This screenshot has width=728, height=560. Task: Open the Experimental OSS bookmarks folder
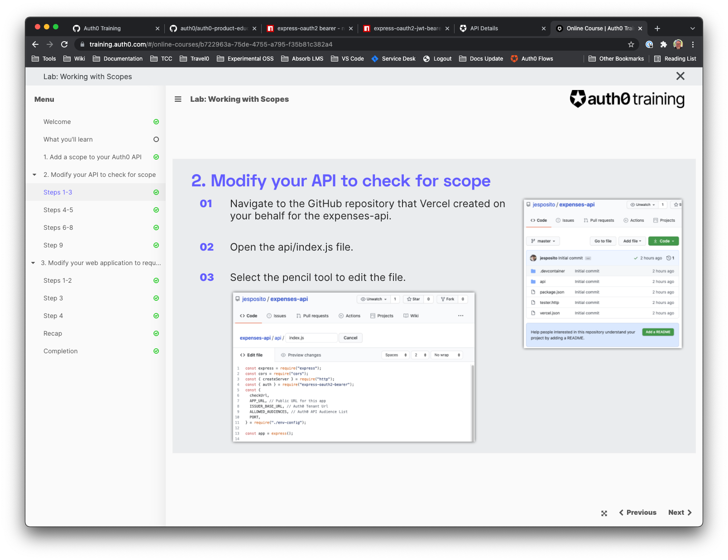click(x=245, y=59)
